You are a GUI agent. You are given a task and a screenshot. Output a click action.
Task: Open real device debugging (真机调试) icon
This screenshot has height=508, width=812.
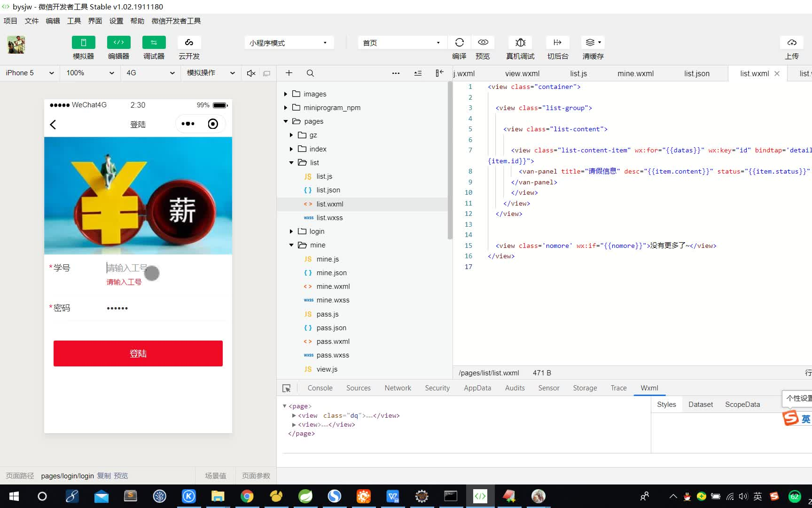click(x=520, y=42)
